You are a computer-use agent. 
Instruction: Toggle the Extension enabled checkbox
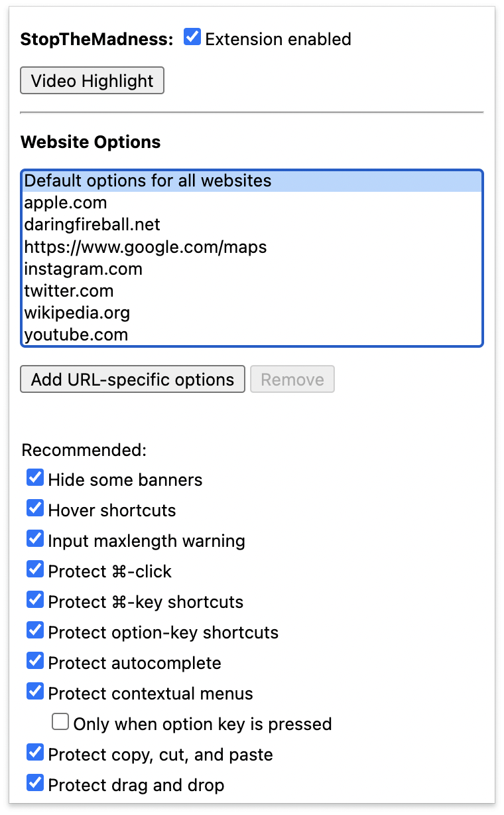point(192,37)
